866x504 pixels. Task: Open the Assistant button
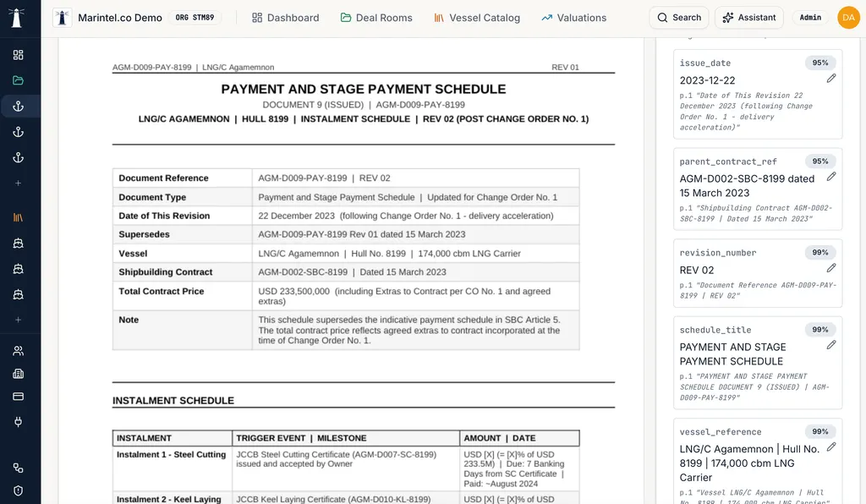749,18
